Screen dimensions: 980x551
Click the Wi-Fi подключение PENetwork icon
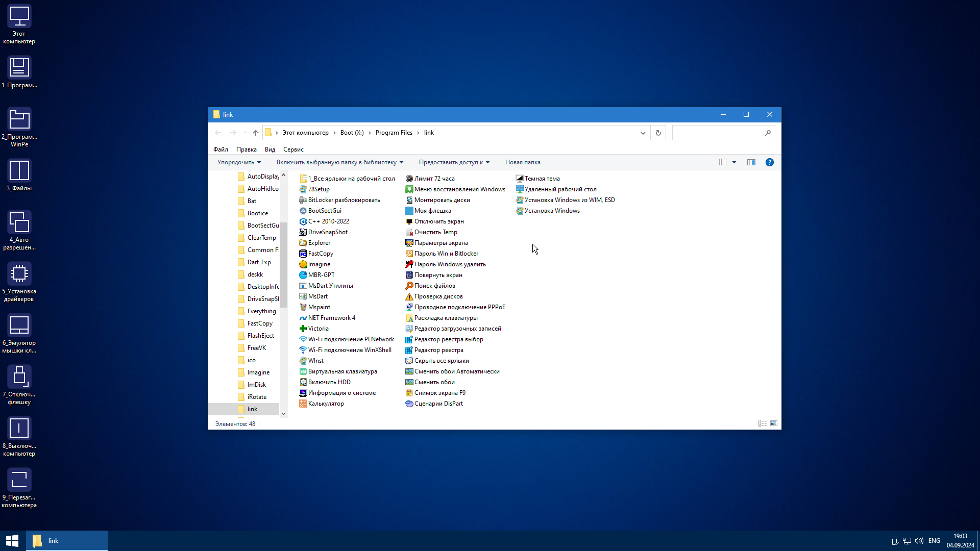[x=303, y=339]
